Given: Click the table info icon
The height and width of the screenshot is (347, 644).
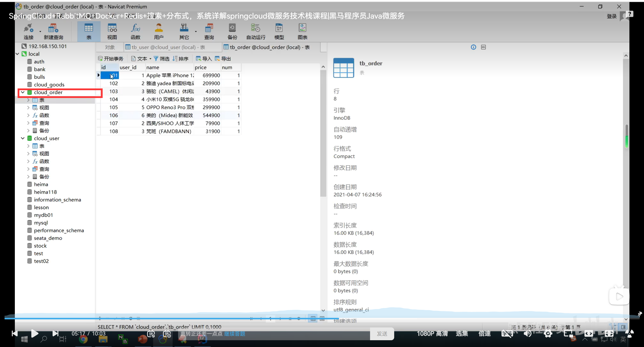Looking at the screenshot, I should (473, 47).
